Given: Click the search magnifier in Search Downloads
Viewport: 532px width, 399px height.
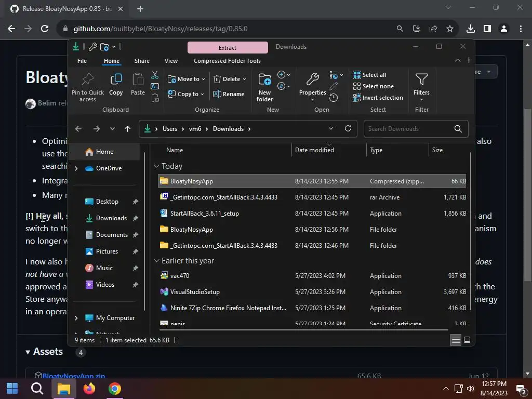Looking at the screenshot, I should click(x=458, y=129).
